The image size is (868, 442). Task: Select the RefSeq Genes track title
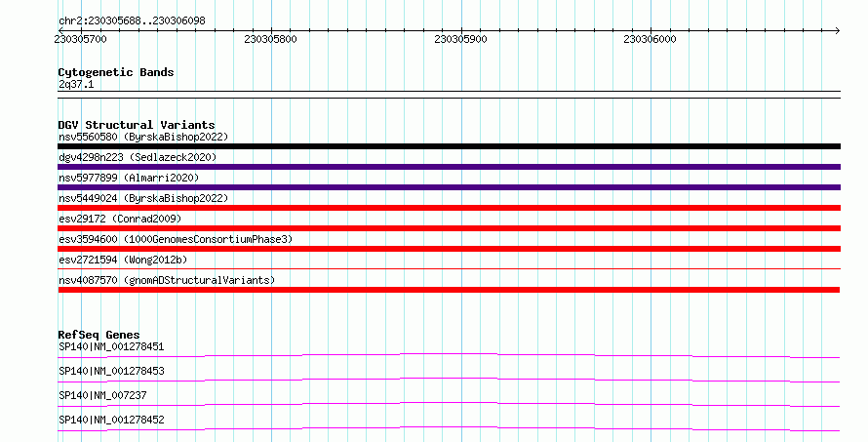click(x=99, y=335)
